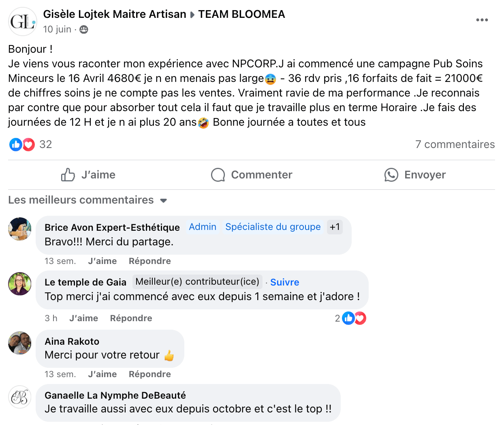Screen dimensions: 504x425
Task: Click the group audience icon beside 10 juin
Action: click(x=84, y=30)
